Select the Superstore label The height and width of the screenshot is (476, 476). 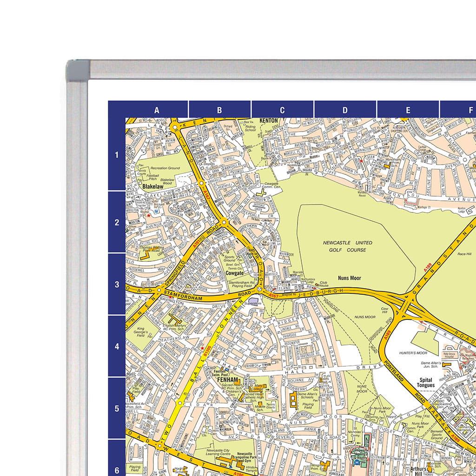[252, 303]
